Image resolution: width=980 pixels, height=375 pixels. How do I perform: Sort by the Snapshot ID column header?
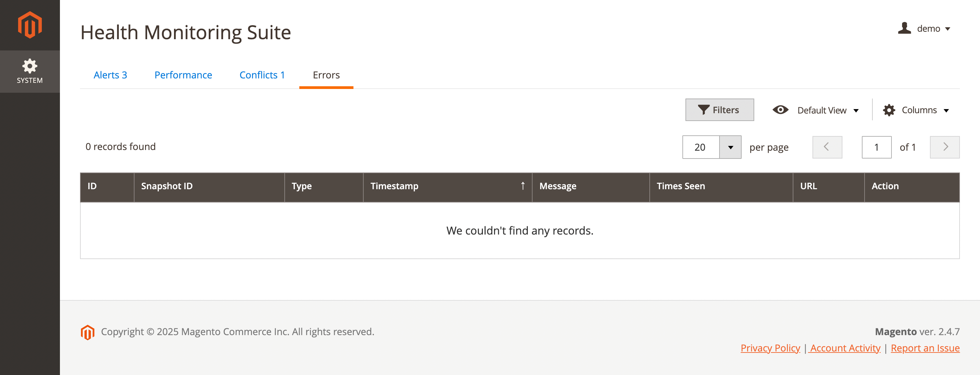(167, 186)
